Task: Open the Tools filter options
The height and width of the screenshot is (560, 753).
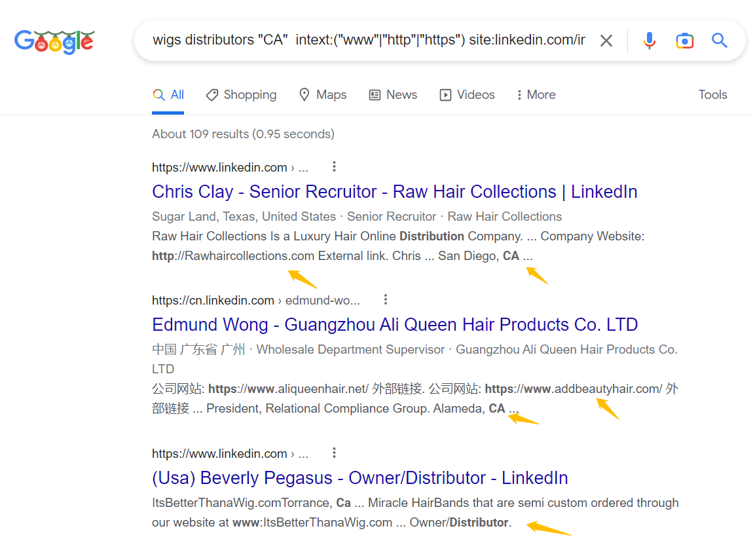Action: [712, 94]
